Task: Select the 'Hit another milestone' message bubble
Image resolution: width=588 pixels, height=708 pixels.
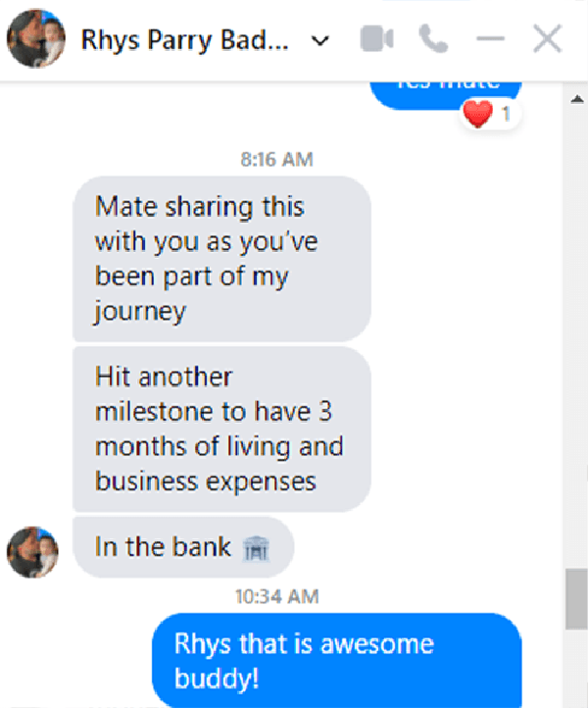Action: pyautogui.click(x=221, y=429)
